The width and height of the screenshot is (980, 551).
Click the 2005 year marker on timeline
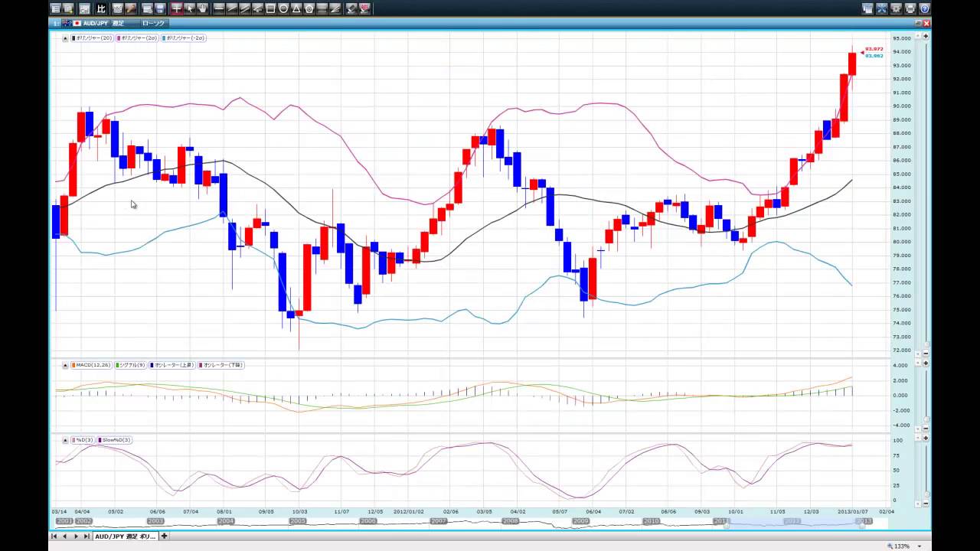[297, 521]
